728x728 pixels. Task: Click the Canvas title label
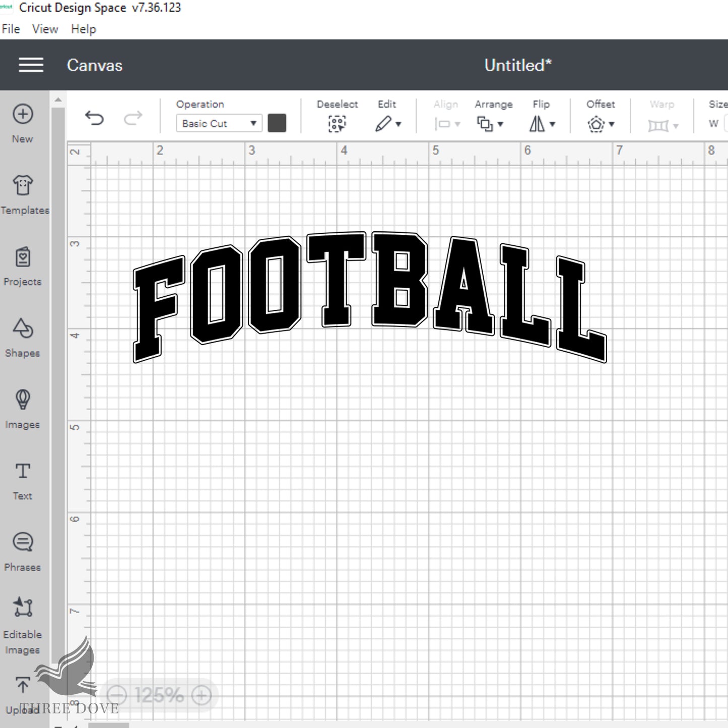point(95,65)
